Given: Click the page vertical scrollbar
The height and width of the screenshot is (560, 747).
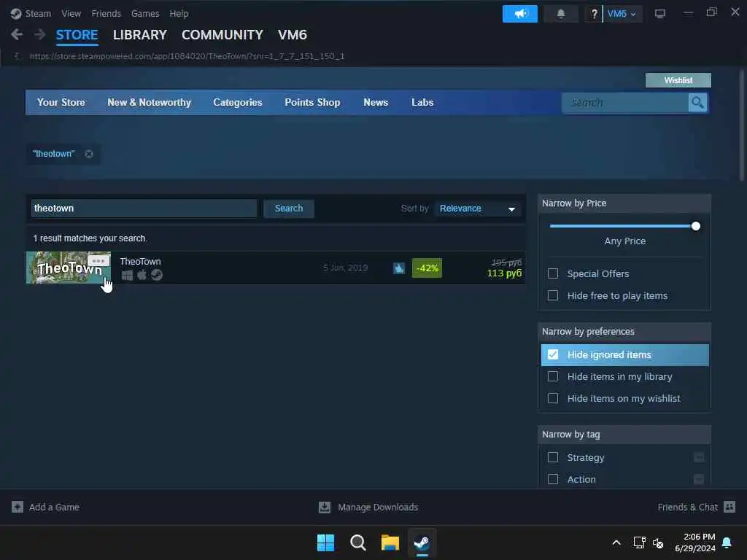Looking at the screenshot, I should (x=741, y=125).
